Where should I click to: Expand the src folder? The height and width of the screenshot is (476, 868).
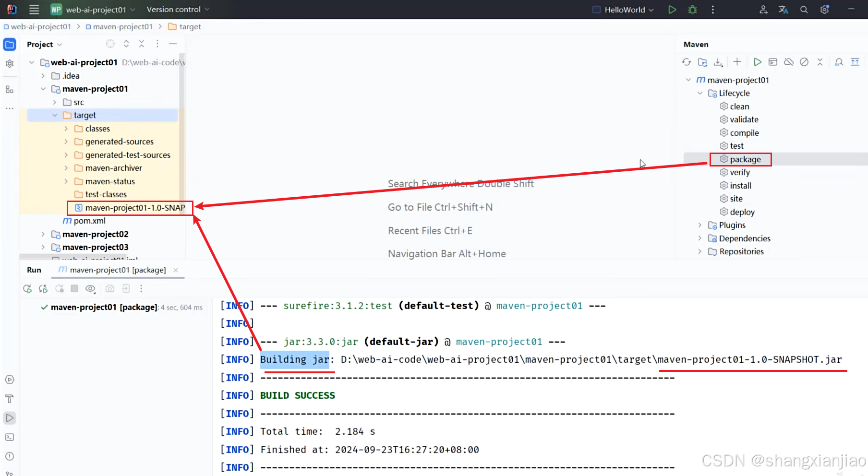tap(54, 102)
